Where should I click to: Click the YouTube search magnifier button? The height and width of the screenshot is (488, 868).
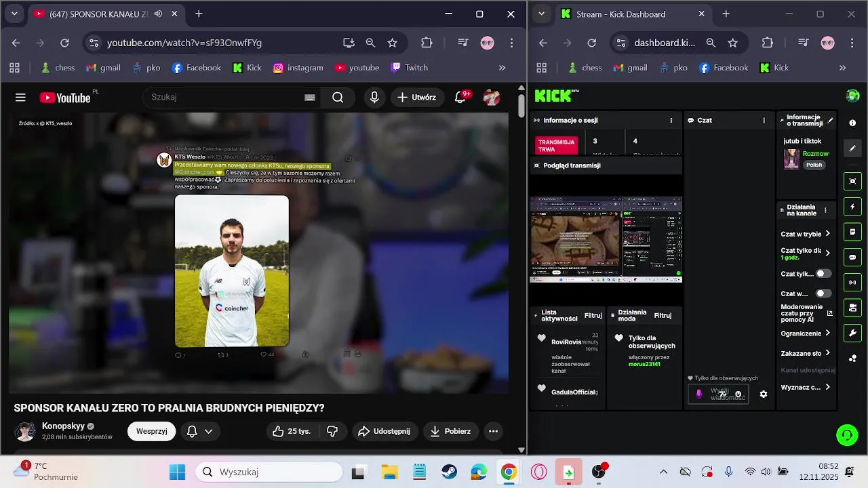pos(338,98)
